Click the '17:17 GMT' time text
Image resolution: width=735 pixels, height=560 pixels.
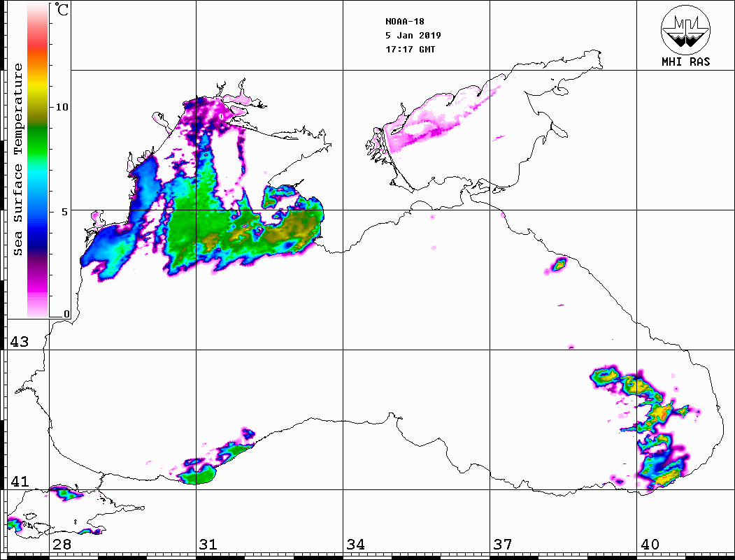(410, 49)
